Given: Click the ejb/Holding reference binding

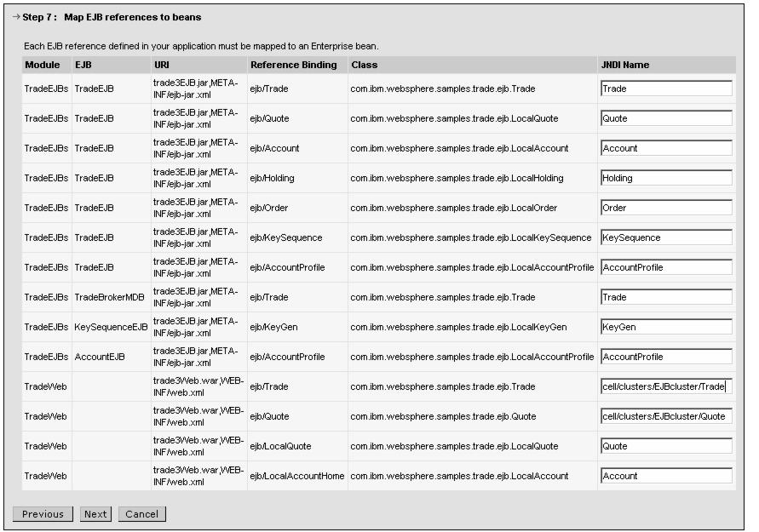Looking at the screenshot, I should 272,178.
